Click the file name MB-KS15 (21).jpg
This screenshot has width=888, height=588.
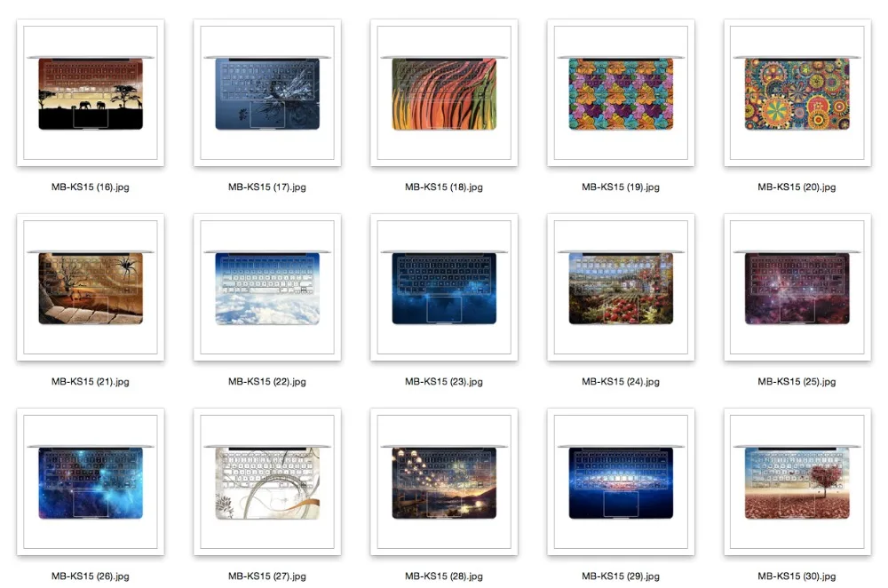point(91,382)
